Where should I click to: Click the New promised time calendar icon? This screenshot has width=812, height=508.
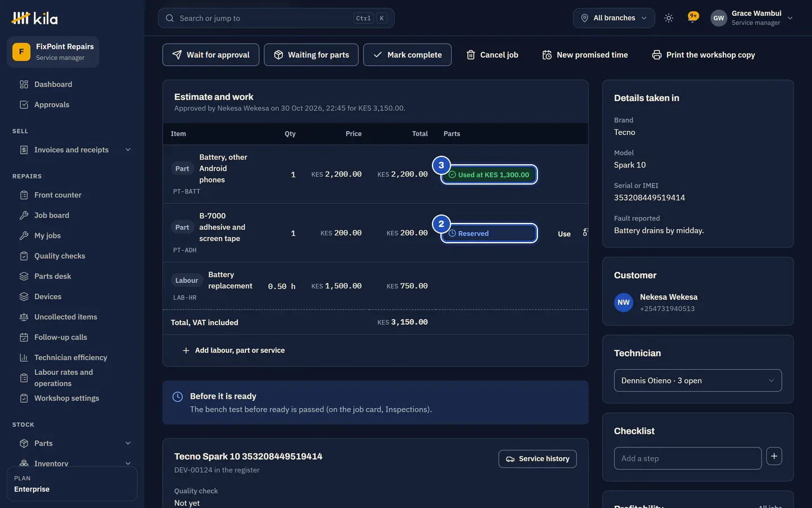547,55
